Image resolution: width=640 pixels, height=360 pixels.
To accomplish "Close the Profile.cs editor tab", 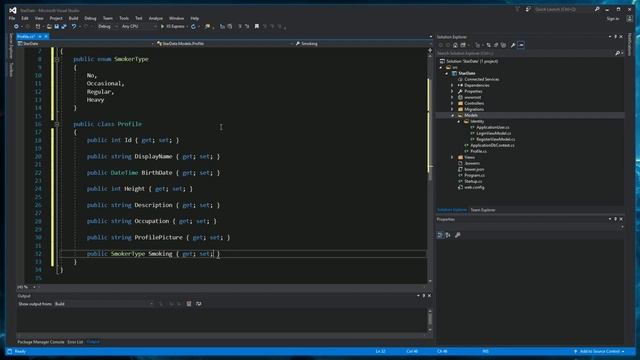I will [46, 36].
